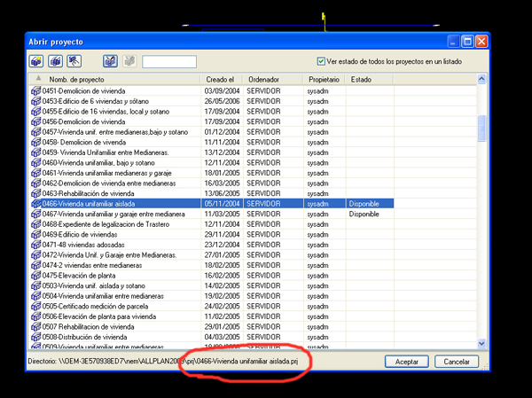Close the Abrir proyecto dialog
The height and width of the screenshot is (398, 532).
pos(481,42)
